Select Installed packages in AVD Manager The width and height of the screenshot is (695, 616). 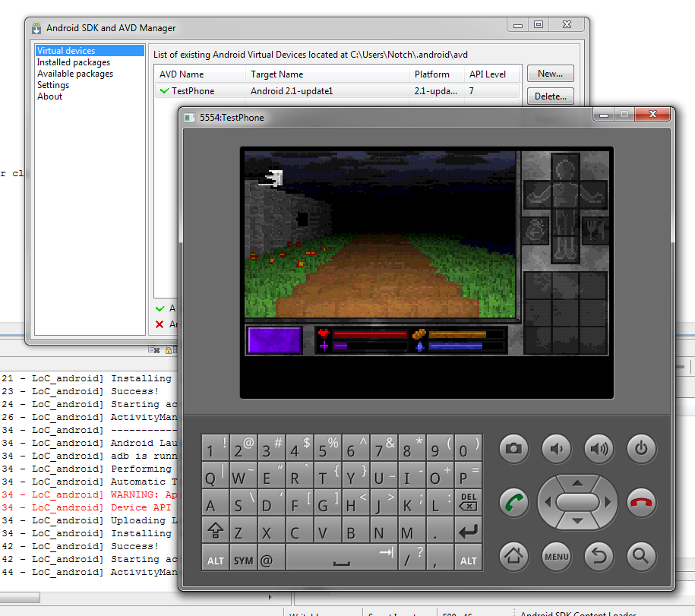tap(74, 62)
